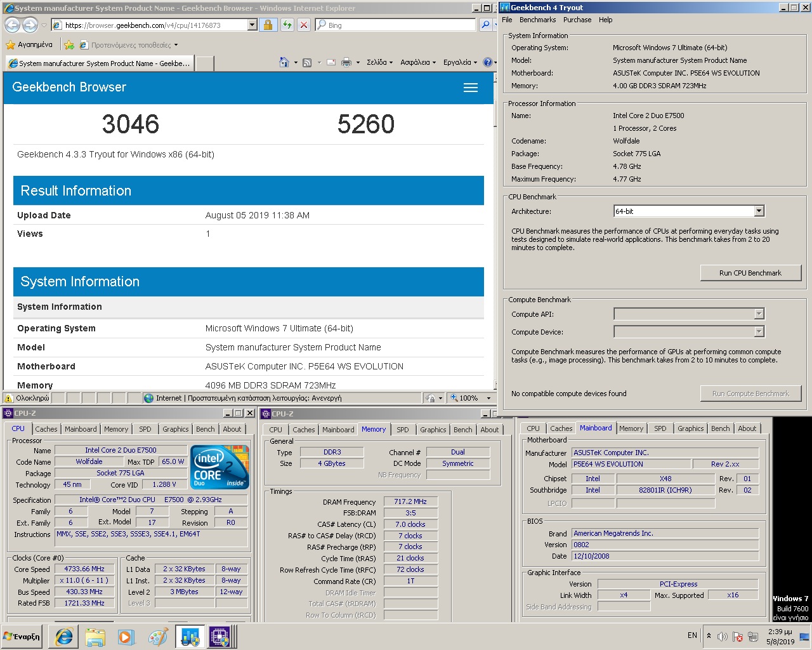Open the Help menu in Geekbench
Viewport: 812px width, 650px height.
[606, 20]
